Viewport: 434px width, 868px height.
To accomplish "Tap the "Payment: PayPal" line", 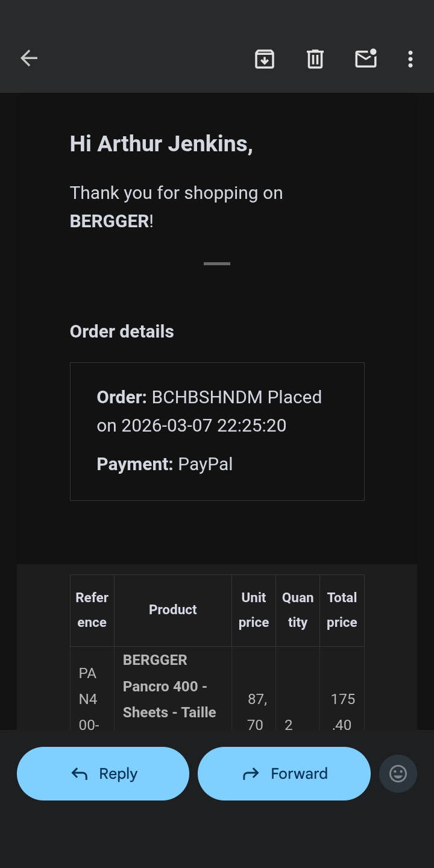I will 165,464.
